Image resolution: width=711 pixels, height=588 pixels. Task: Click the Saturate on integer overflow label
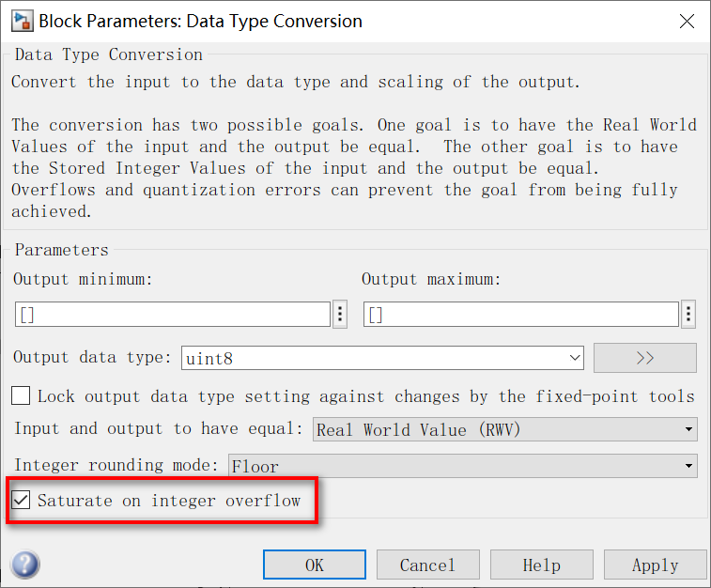pos(169,501)
